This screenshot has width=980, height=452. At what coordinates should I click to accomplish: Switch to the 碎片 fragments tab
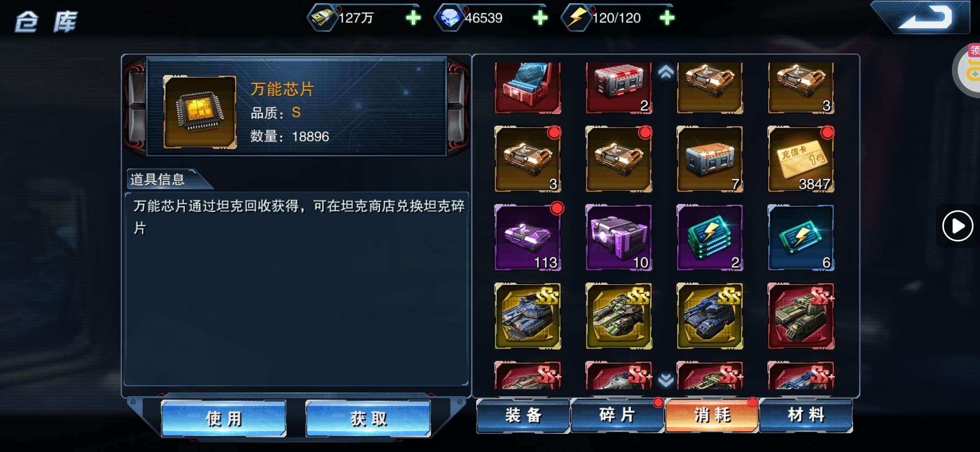617,416
